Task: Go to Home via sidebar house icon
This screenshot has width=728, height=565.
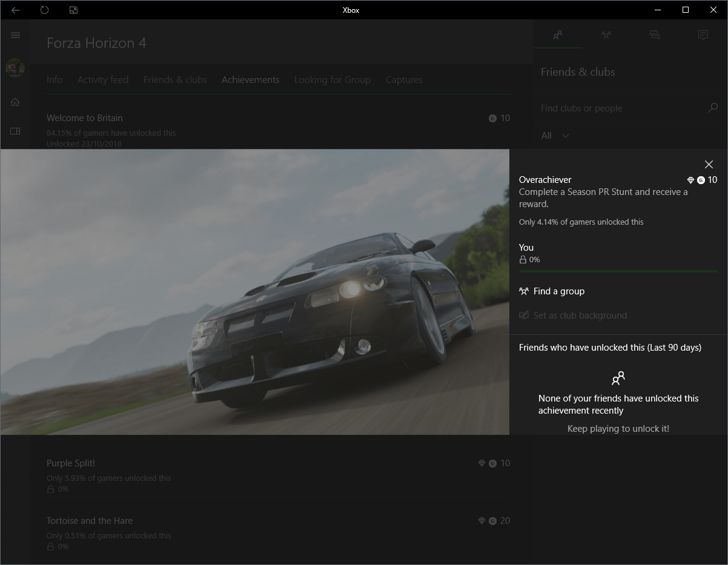Action: 15,102
